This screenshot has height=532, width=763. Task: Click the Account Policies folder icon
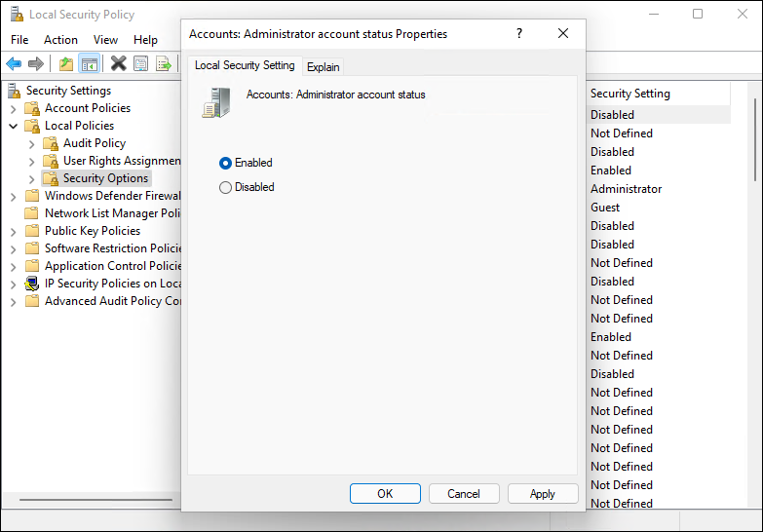32,108
